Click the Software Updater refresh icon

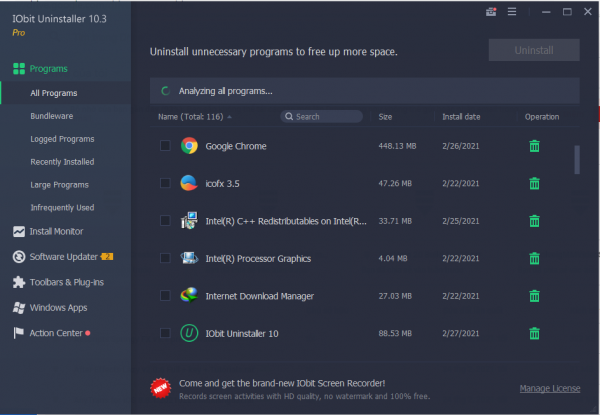(19, 257)
